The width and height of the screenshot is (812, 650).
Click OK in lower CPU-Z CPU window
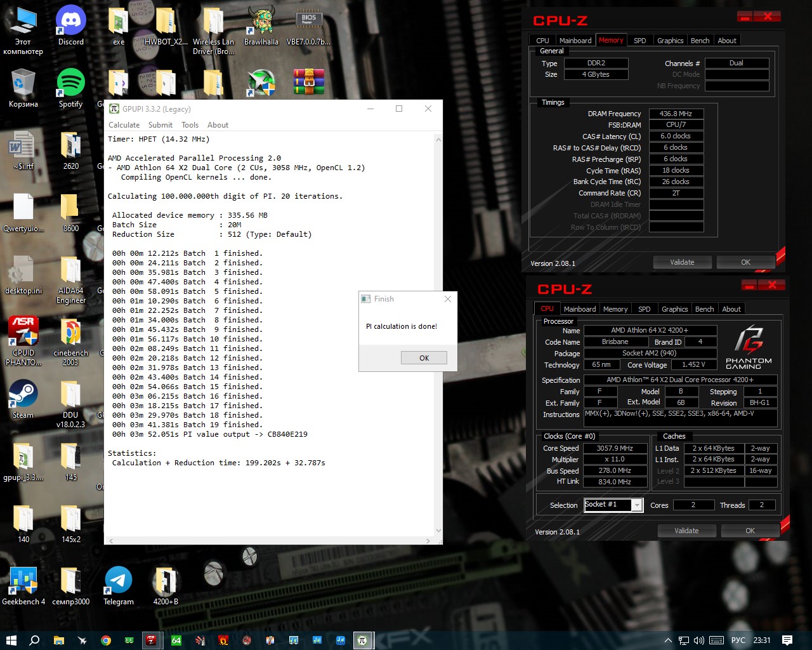coord(750,531)
